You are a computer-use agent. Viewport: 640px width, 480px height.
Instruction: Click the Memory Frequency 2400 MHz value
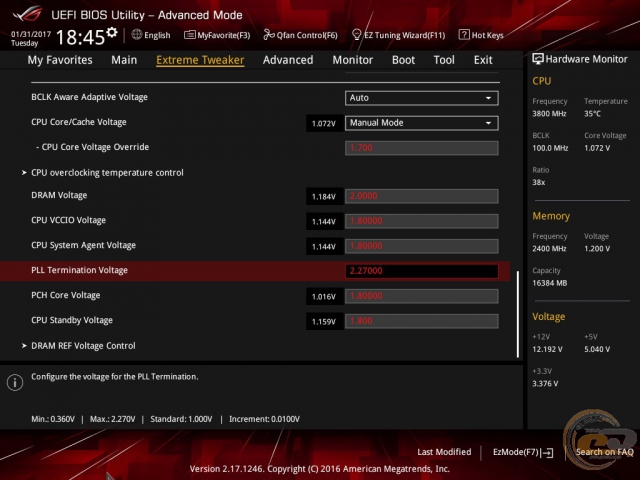tap(549, 248)
